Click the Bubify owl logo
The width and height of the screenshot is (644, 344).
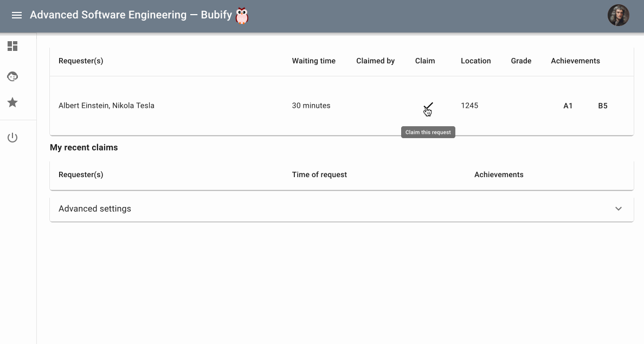tap(242, 16)
